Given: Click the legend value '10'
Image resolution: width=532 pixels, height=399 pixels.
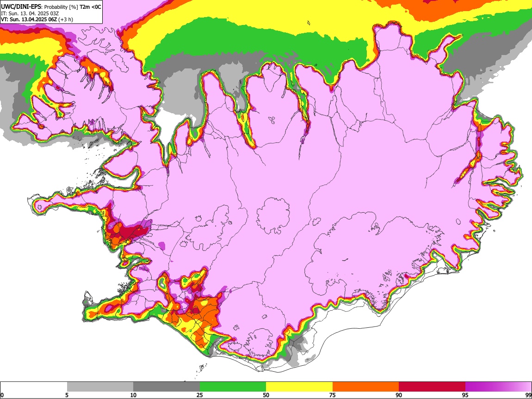Looking at the screenshot, I should click(133, 395).
